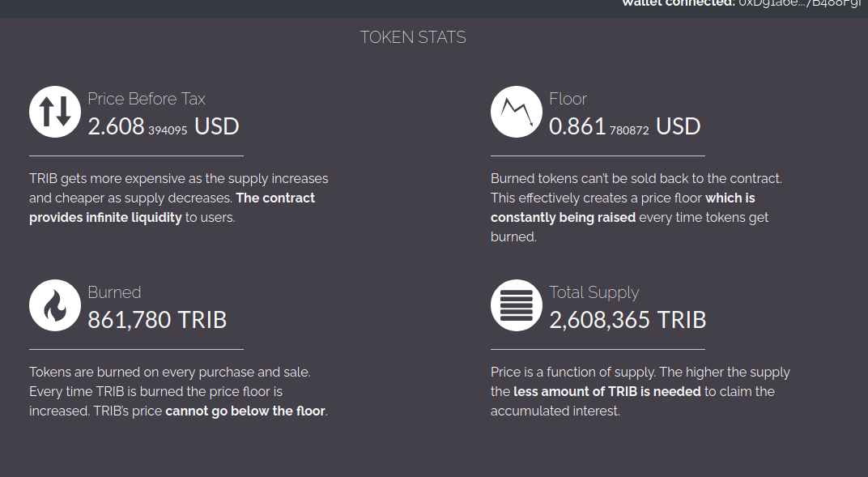The height and width of the screenshot is (477, 868).
Task: Click the 2,608,365 TRIB supply amount
Action: (x=628, y=320)
